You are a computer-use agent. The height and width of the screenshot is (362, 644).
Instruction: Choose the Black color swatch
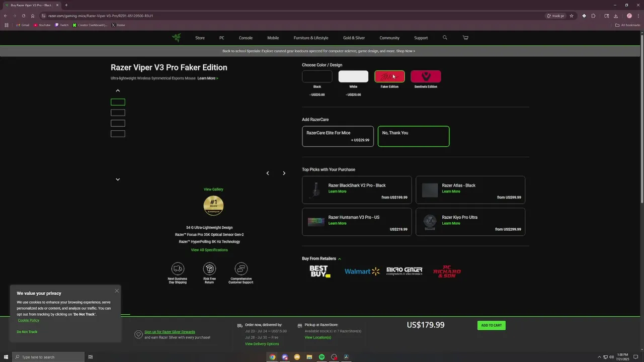click(x=317, y=76)
